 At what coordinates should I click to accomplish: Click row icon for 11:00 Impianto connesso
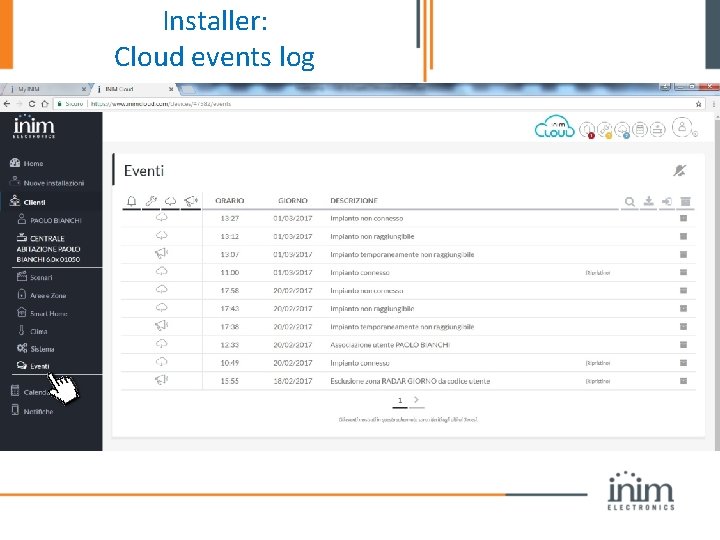coord(683,272)
